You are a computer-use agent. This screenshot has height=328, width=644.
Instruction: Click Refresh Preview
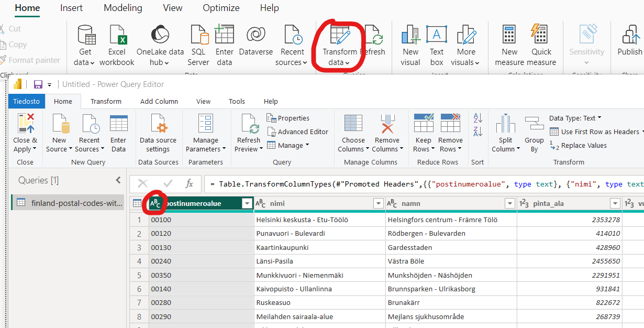249,133
